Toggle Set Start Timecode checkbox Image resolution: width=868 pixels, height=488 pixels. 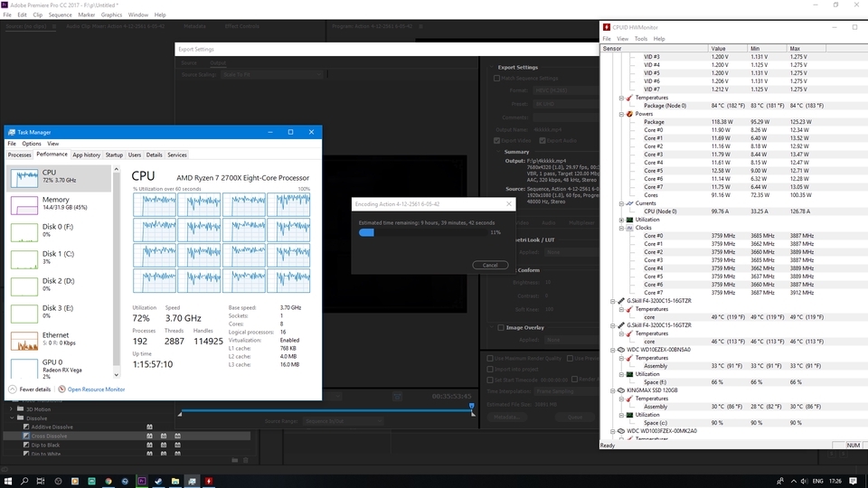(490, 380)
